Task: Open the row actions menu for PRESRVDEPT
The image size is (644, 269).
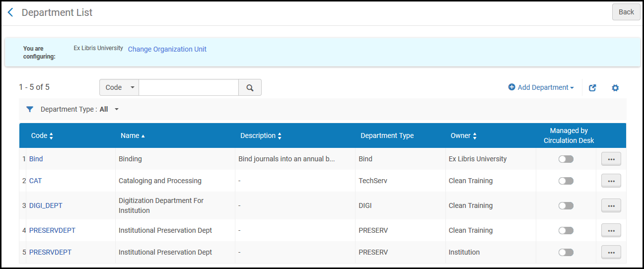Action: [611, 252]
